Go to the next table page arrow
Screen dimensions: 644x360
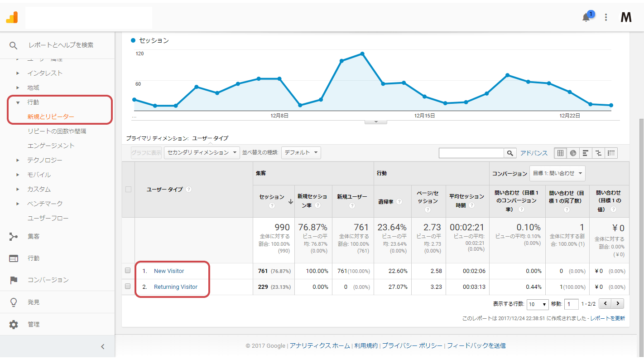click(618, 304)
